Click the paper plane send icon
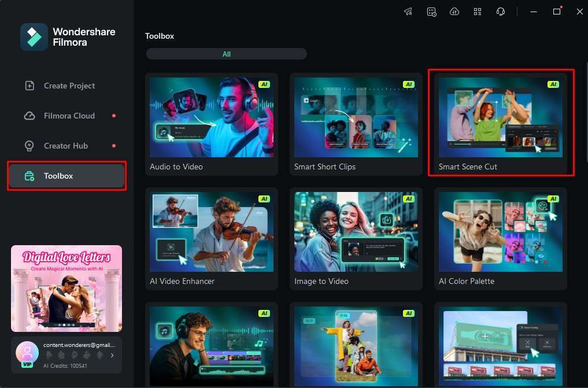Screen dimensions: 588x388 coord(408,12)
